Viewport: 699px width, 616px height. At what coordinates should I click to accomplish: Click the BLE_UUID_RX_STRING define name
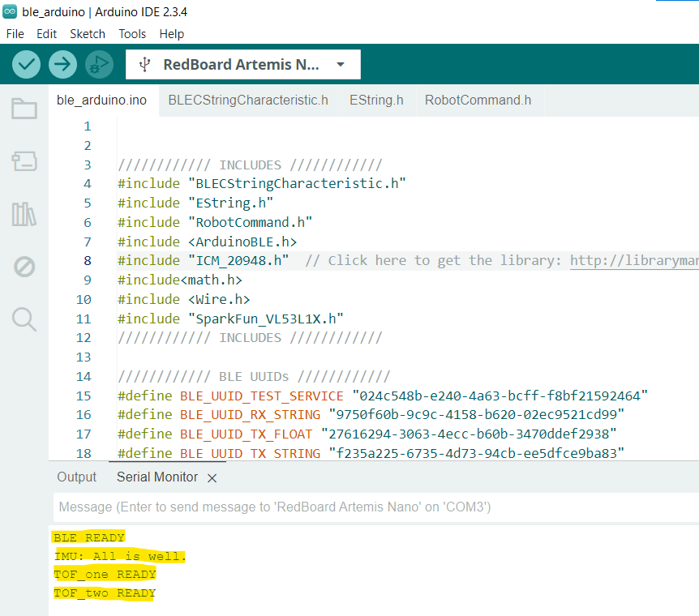(x=250, y=414)
